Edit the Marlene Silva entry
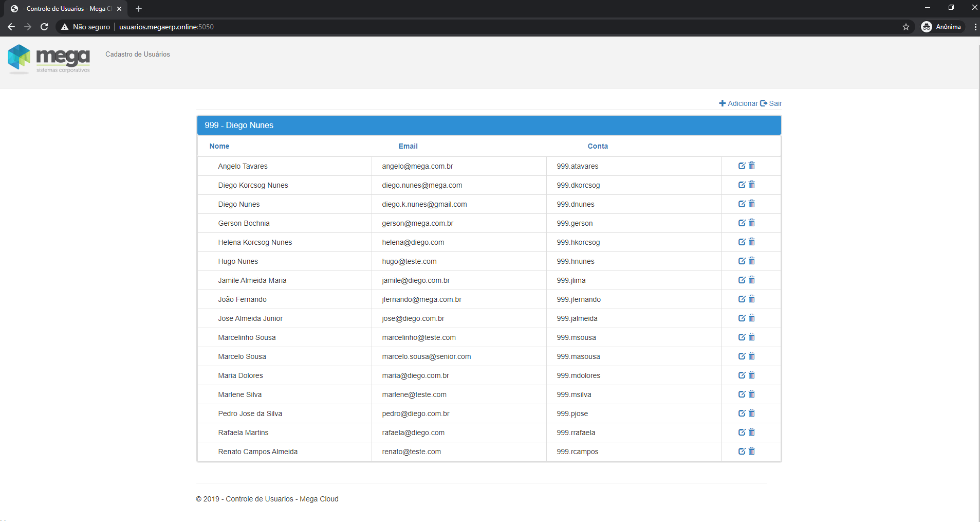This screenshot has height=522, width=980. pyautogui.click(x=742, y=394)
